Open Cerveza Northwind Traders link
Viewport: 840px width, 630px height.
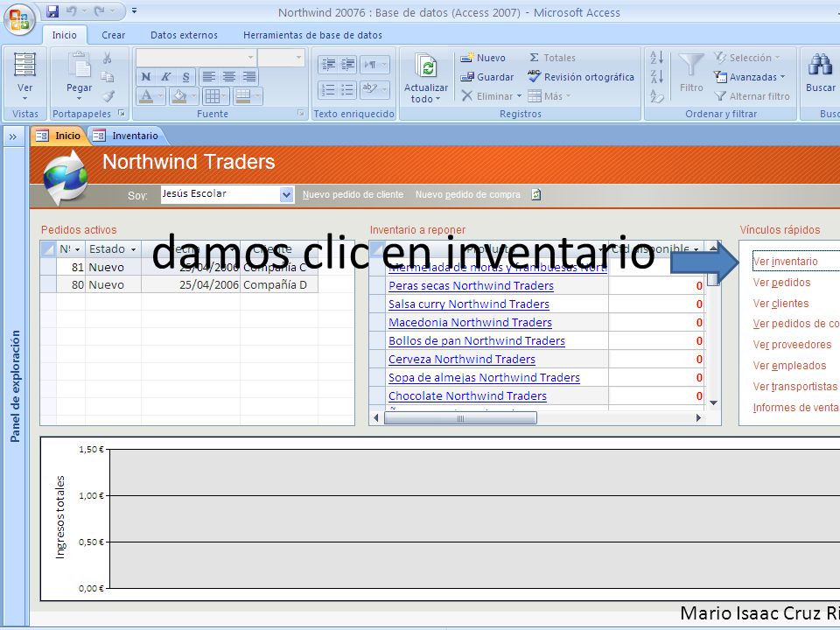pyautogui.click(x=462, y=359)
